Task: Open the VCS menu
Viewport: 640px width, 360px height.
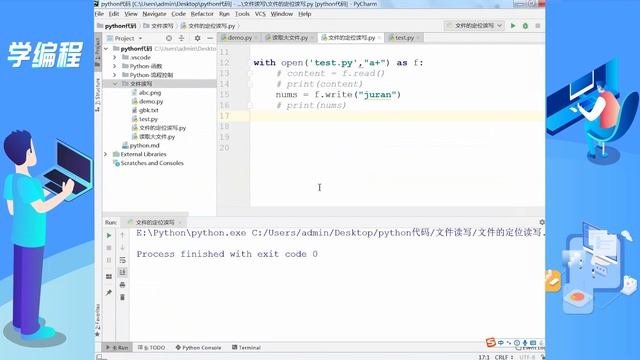Action: click(260, 14)
